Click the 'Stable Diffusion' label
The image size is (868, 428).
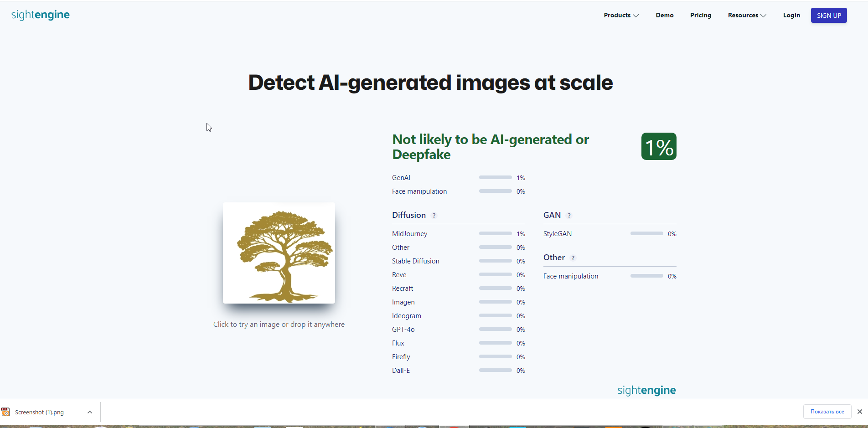tap(416, 261)
